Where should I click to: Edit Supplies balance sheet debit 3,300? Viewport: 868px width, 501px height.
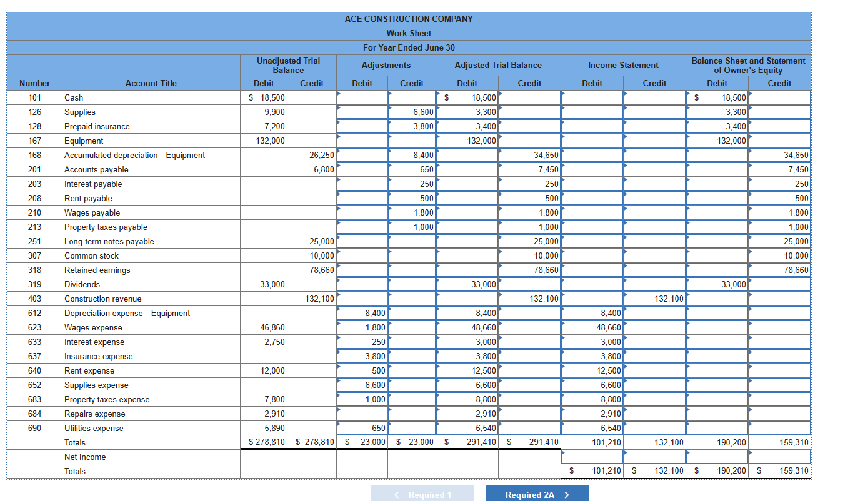tap(717, 112)
